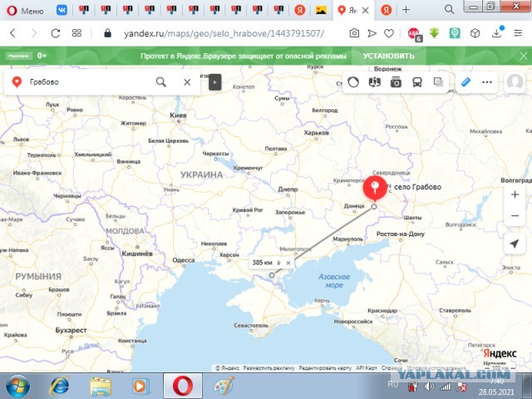The width and height of the screenshot is (532, 399).
Task: Click the padlock site security icon
Action: [x=107, y=33]
